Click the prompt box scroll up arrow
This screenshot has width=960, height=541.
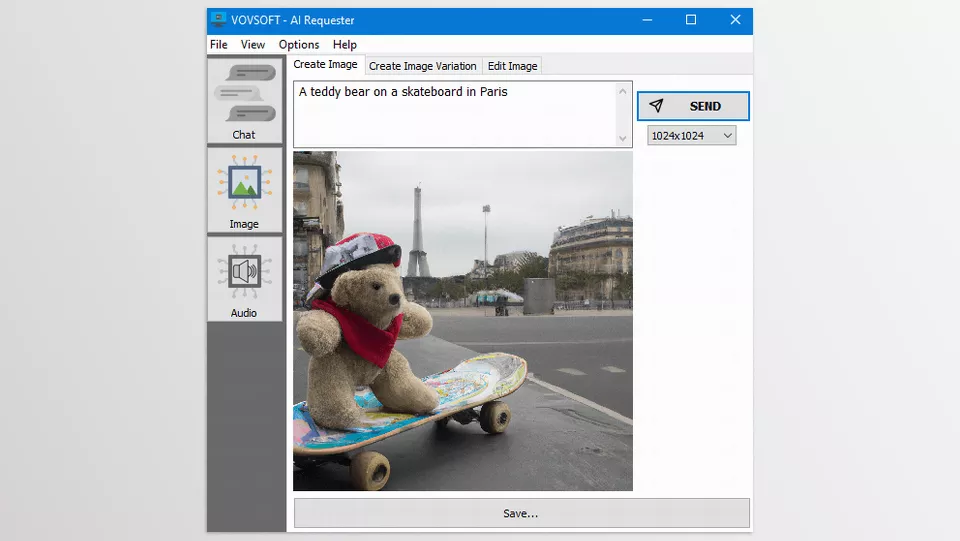(x=623, y=91)
